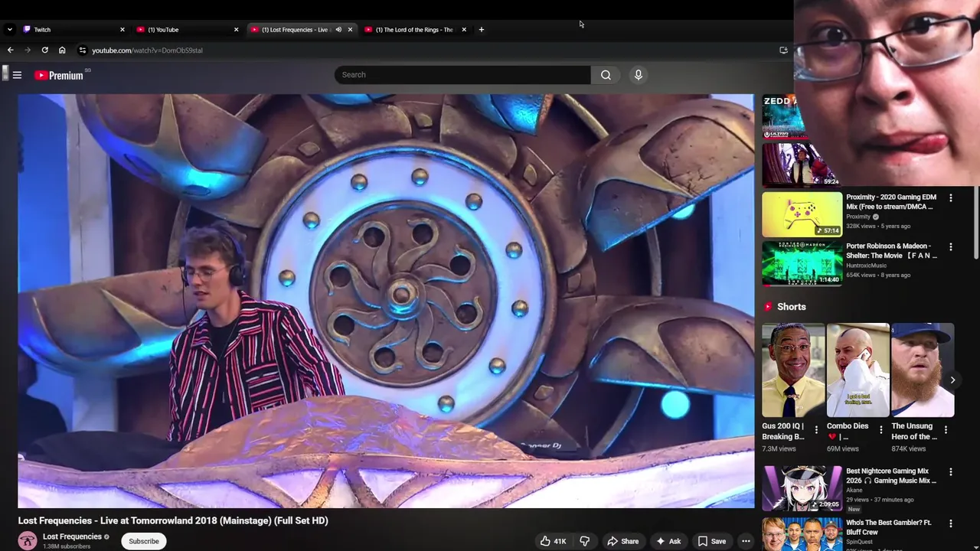Click the cast icon near address bar end

[x=783, y=51]
